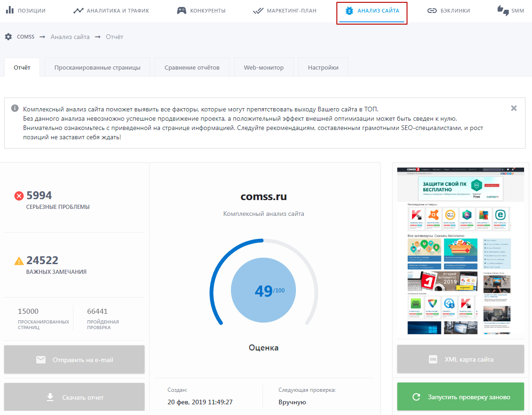Viewport: 532px width, 415px height.
Task: Click the creation date 20 фев, 2019 11:49:27
Action: click(x=200, y=402)
